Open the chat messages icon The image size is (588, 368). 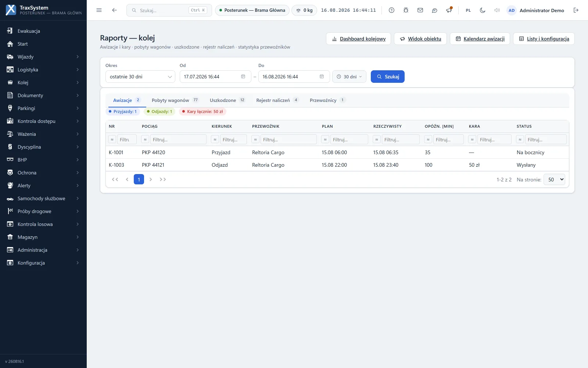pos(434,10)
